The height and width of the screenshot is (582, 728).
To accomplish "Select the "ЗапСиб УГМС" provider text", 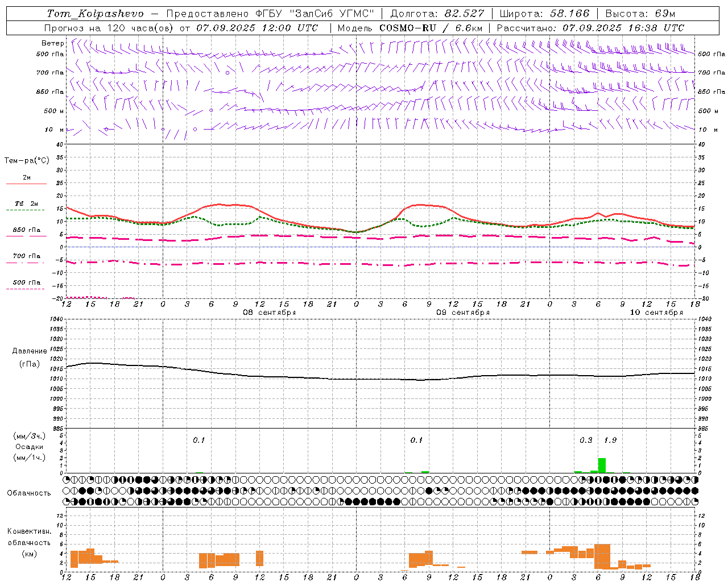I will (x=332, y=14).
